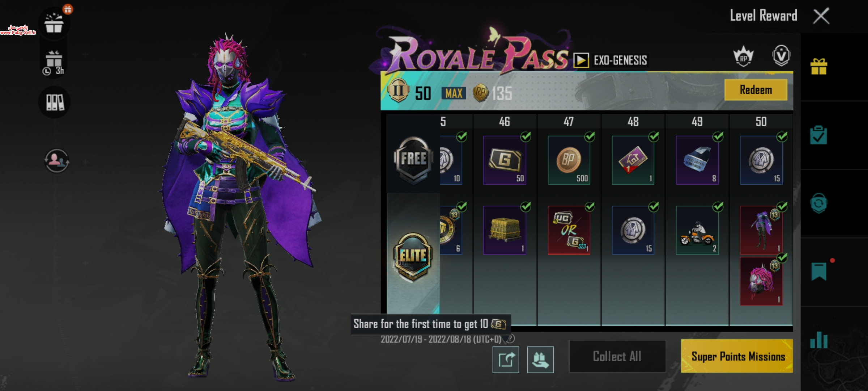Select the UC or G choice reward
Screen dimensions: 868x391
[x=569, y=230]
